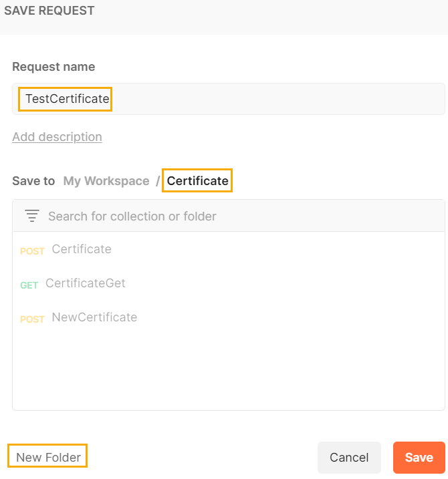Select the Certificate collection breadcrumb
This screenshot has width=448, height=479.
coord(197,181)
